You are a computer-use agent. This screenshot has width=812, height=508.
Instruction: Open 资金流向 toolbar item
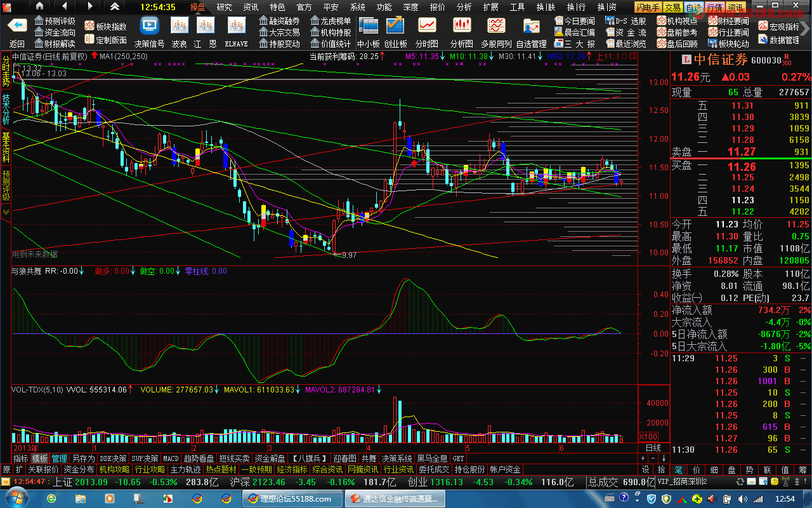point(55,32)
